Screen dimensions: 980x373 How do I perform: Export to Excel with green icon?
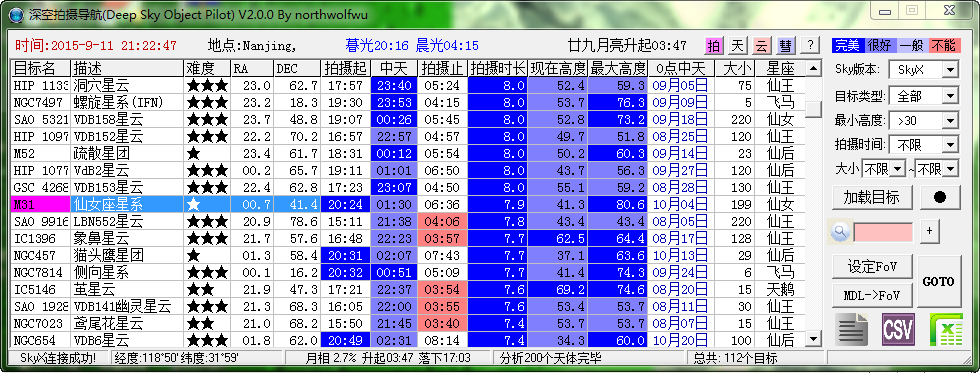pos(945,329)
